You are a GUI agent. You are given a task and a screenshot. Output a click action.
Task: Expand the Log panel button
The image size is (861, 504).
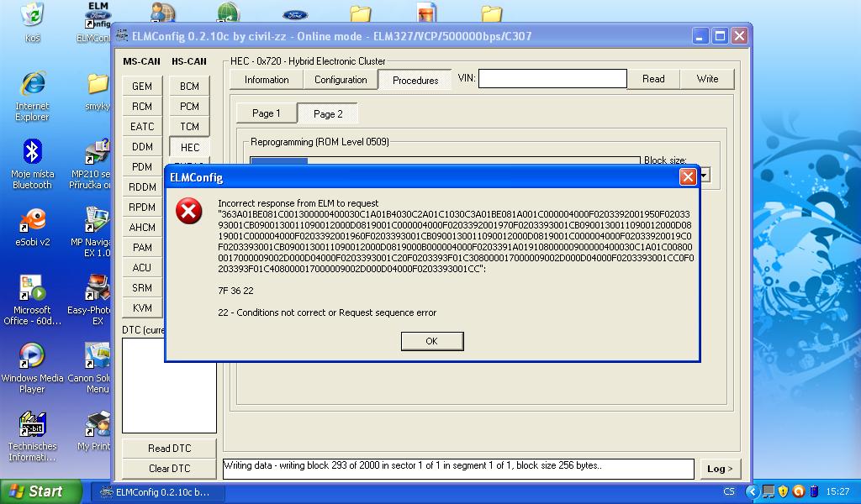pyautogui.click(x=719, y=469)
